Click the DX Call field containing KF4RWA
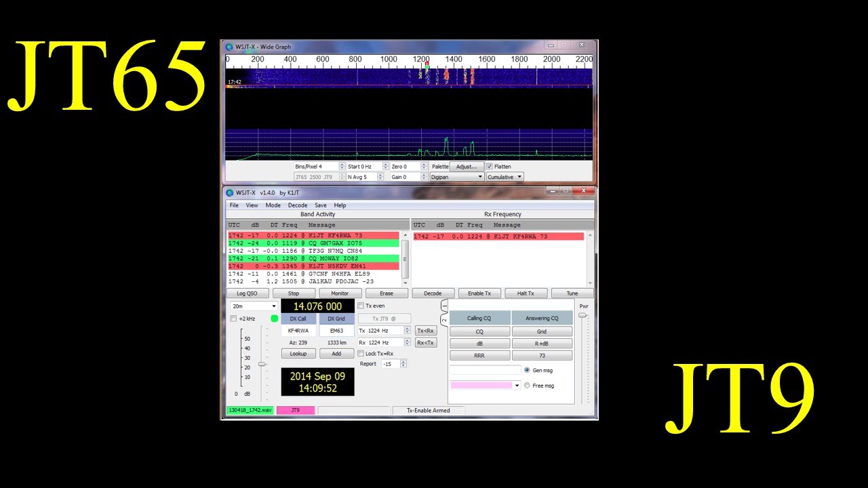Screen dimensions: 868x488 click(298, 331)
